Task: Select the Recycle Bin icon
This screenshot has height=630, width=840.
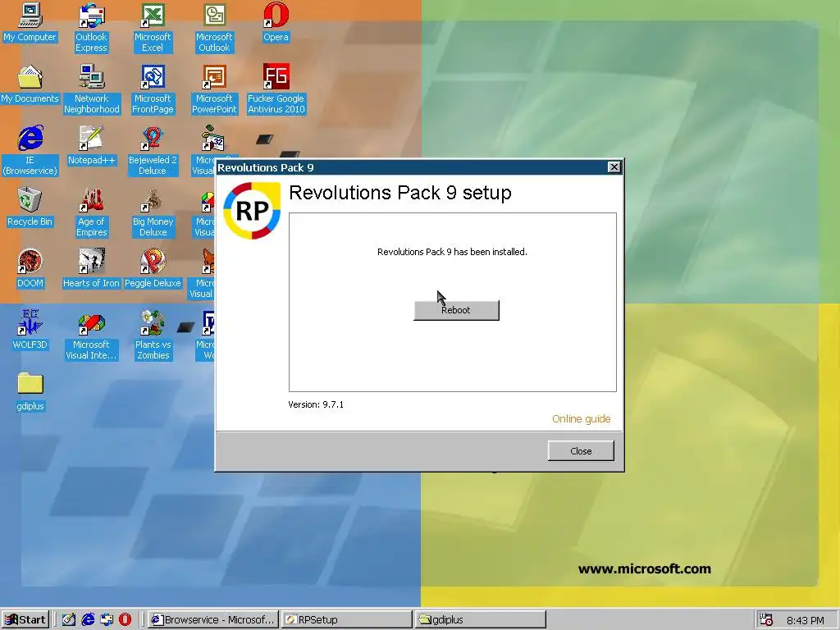Action: coord(30,208)
